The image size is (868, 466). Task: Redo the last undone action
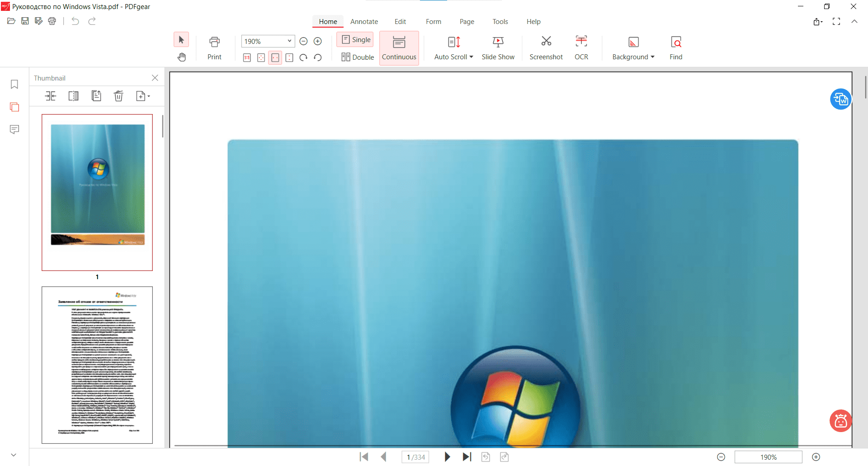point(92,21)
